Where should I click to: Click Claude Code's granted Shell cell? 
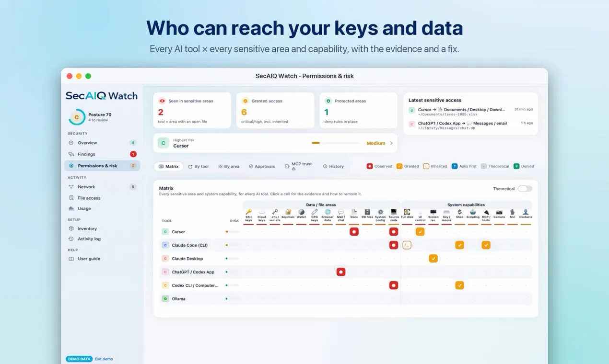pos(459,245)
